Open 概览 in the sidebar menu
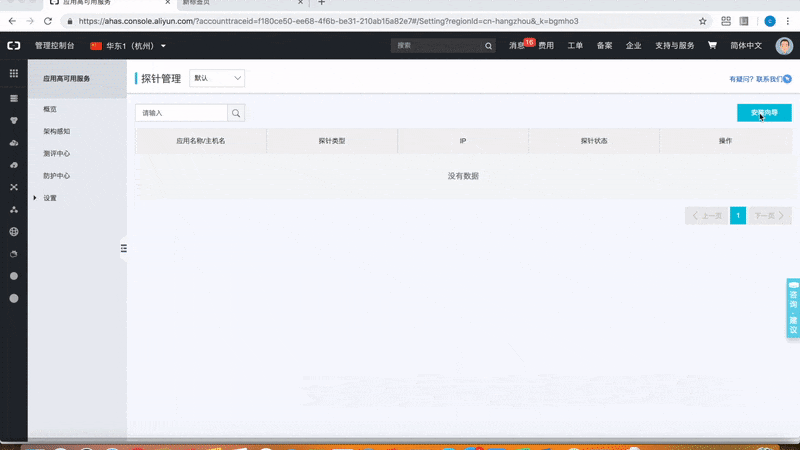800x450 pixels. 50,108
